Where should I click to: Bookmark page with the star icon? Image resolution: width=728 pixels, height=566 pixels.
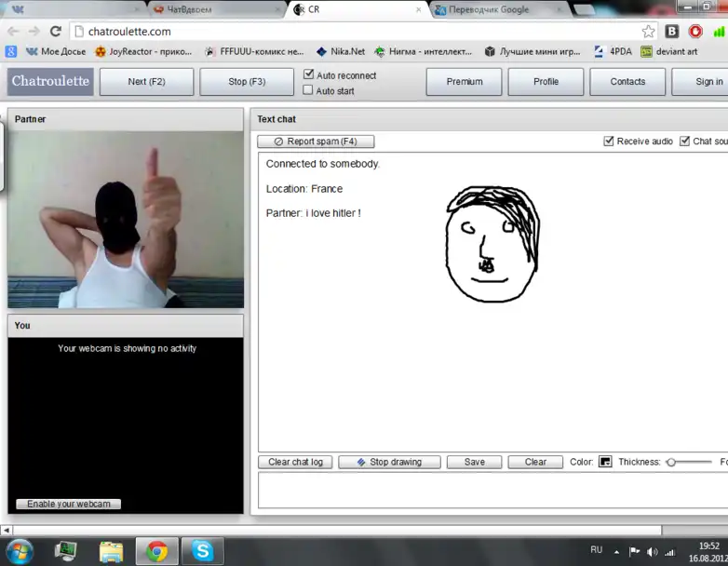pyautogui.click(x=648, y=31)
